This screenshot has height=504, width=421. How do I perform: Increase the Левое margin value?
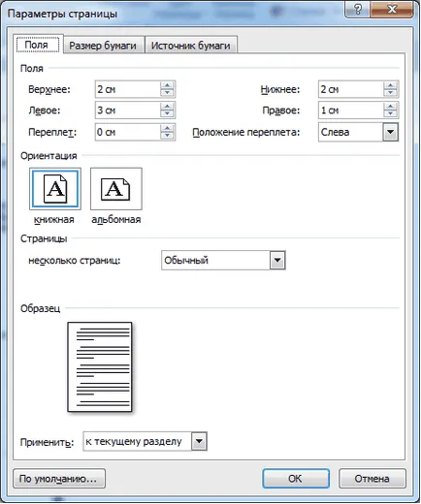tap(167, 107)
